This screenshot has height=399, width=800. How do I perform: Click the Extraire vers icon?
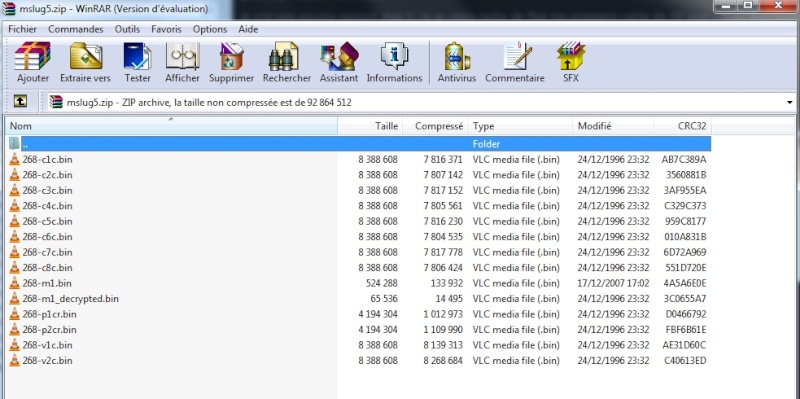tap(85, 56)
